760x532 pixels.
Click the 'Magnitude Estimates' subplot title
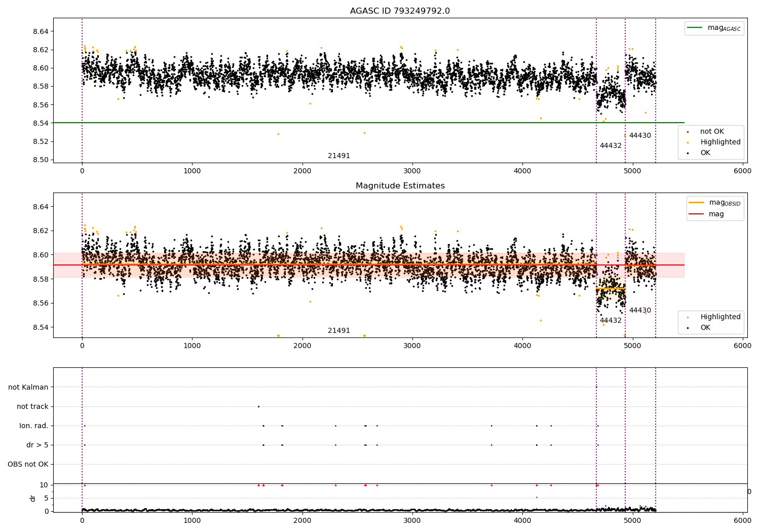click(x=400, y=186)
